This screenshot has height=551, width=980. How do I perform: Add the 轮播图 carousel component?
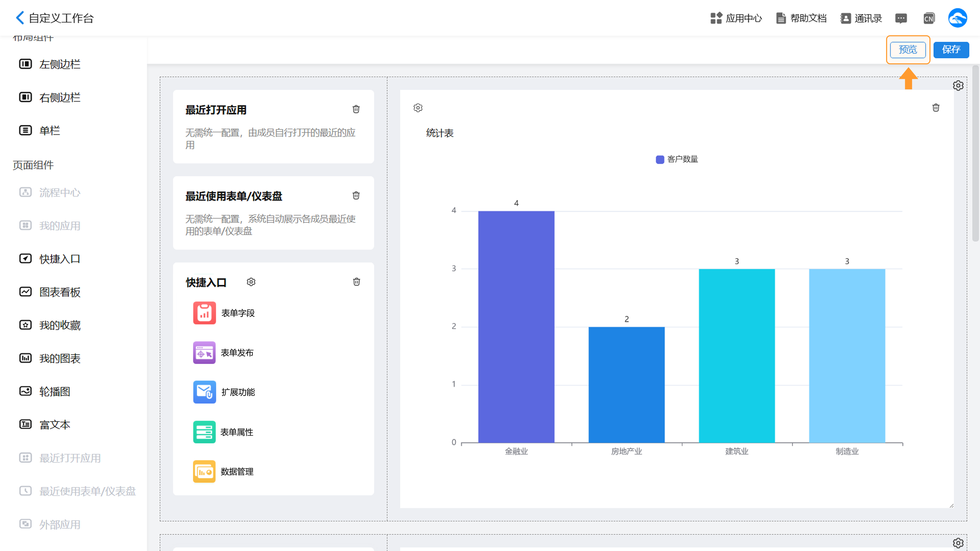(44, 392)
